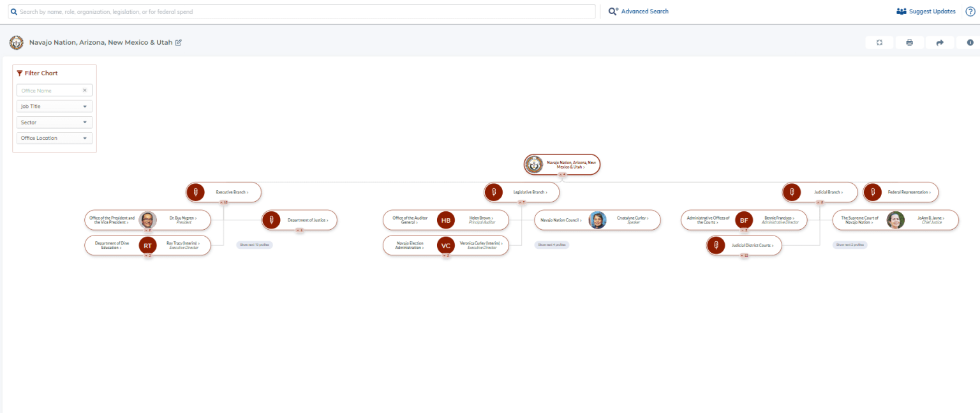
Task: Expand Administrative Offices of the Courts sub-offices
Action: tap(745, 230)
